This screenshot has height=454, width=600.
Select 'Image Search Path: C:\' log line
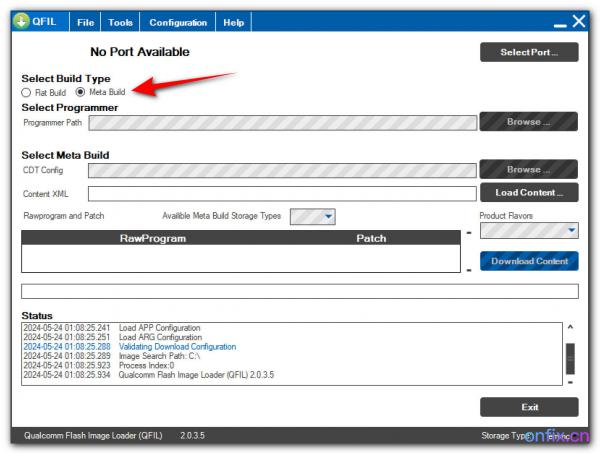112,356
